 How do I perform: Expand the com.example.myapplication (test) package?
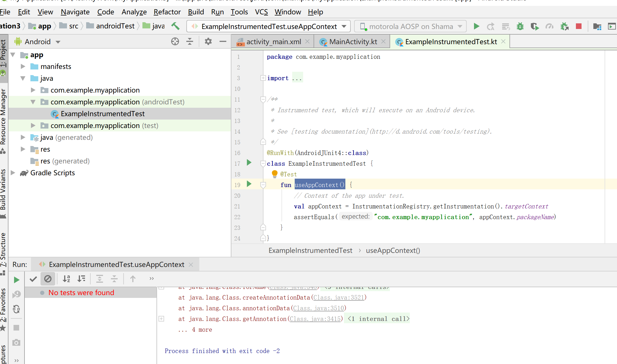[x=33, y=125]
